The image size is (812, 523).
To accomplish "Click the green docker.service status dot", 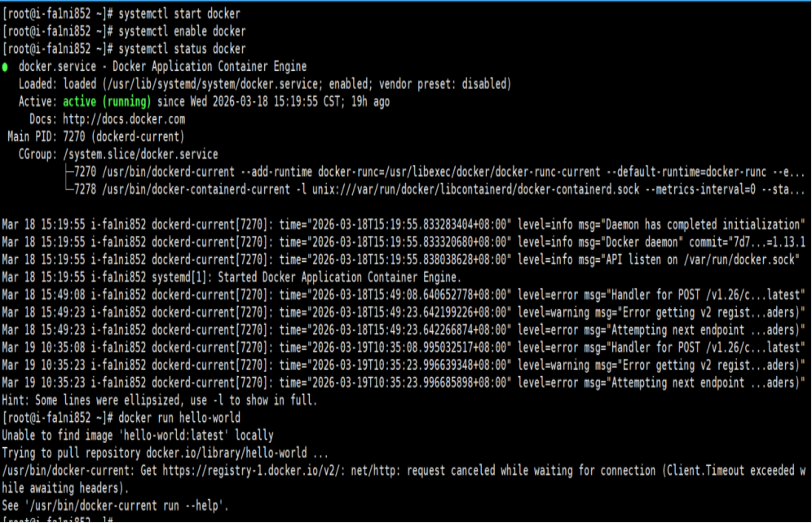I will click(5, 67).
